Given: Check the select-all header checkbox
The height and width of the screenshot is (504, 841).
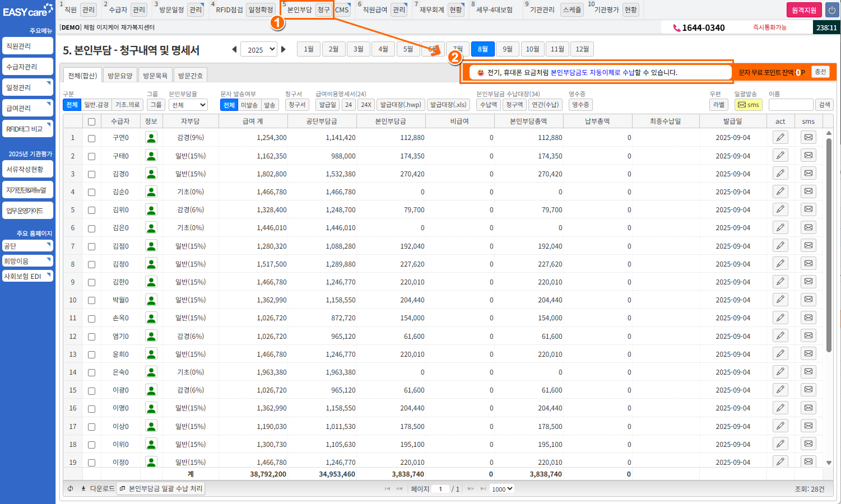Looking at the screenshot, I should pos(91,122).
